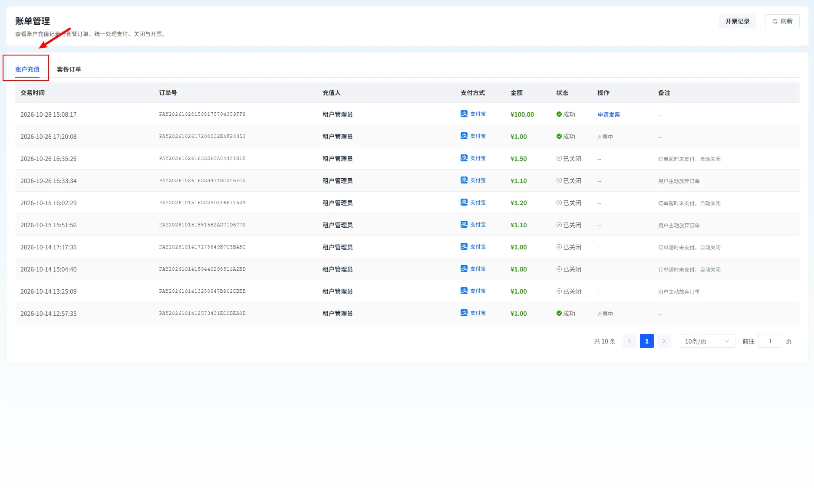The height and width of the screenshot is (504, 814).
Task: Click 开票中 in the 2026-10-26 17:20:08 row
Action: [x=605, y=137]
